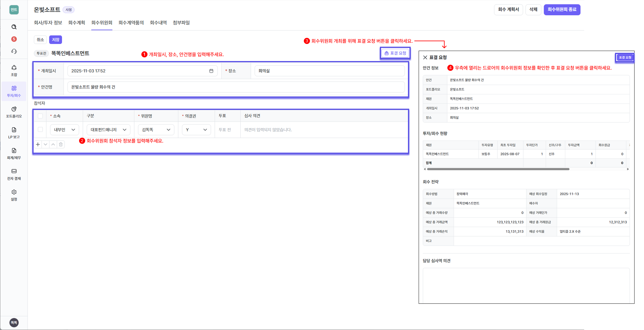
Task: Open the 의결권 dropdown set to Y
Action: (x=196, y=129)
